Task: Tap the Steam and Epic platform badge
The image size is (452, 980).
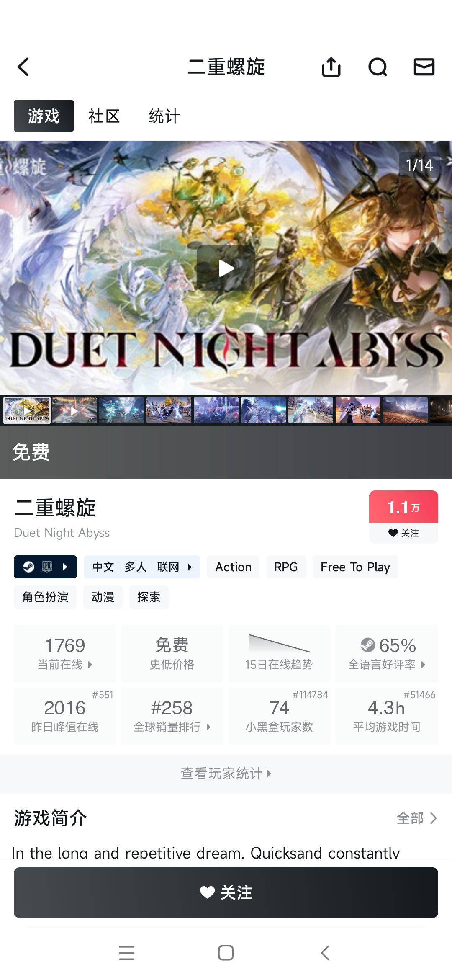Action: [x=45, y=567]
